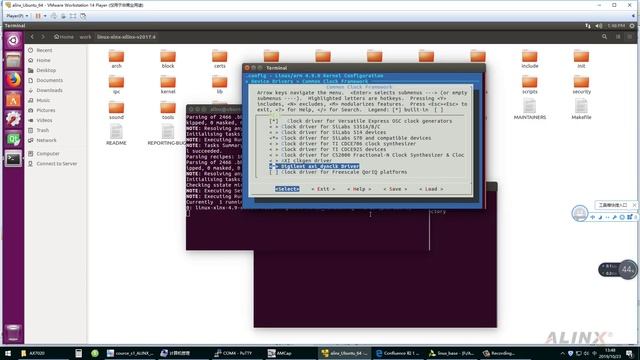This screenshot has height=360, width=640.
Task: Toggle SiLabs 5351A/B/C clock driver option
Action: (324, 127)
